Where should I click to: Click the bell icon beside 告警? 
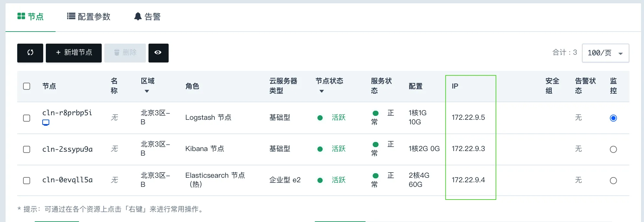[x=138, y=17]
